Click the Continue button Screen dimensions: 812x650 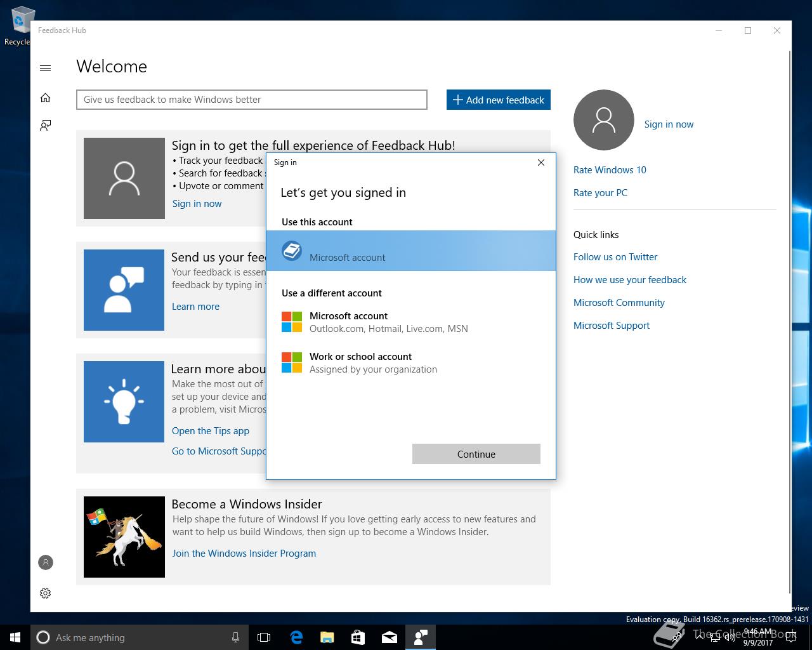click(x=476, y=454)
